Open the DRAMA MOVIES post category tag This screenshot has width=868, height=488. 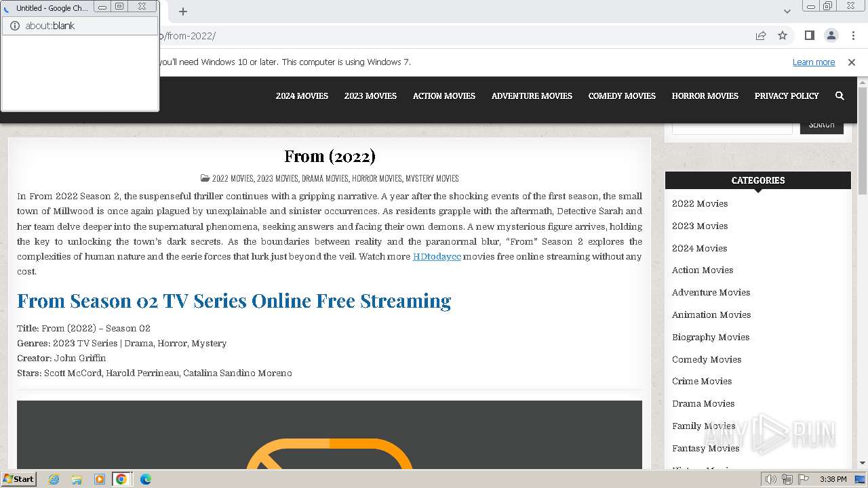click(x=325, y=179)
